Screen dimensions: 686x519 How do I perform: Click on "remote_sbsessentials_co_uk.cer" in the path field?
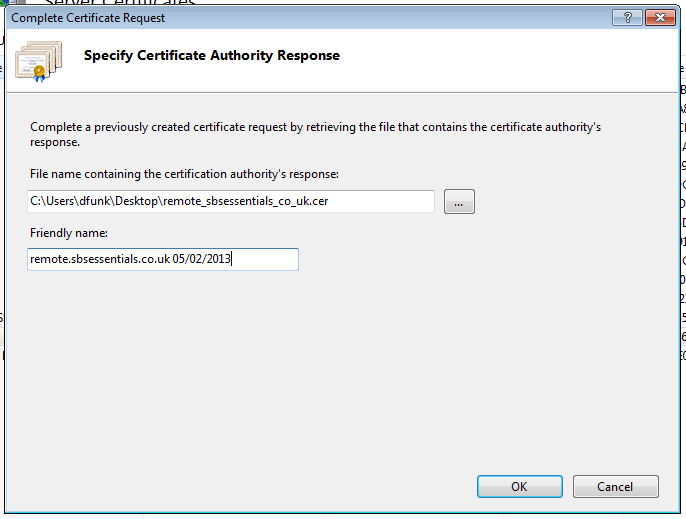pyautogui.click(x=244, y=202)
